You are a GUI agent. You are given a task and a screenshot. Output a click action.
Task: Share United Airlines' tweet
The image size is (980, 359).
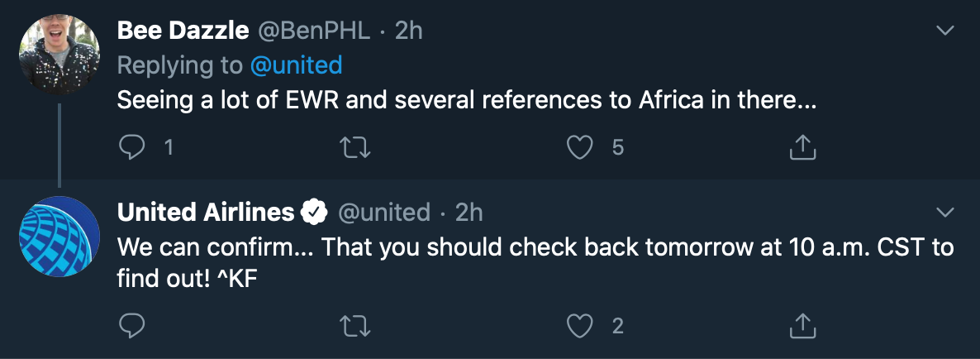click(x=803, y=326)
